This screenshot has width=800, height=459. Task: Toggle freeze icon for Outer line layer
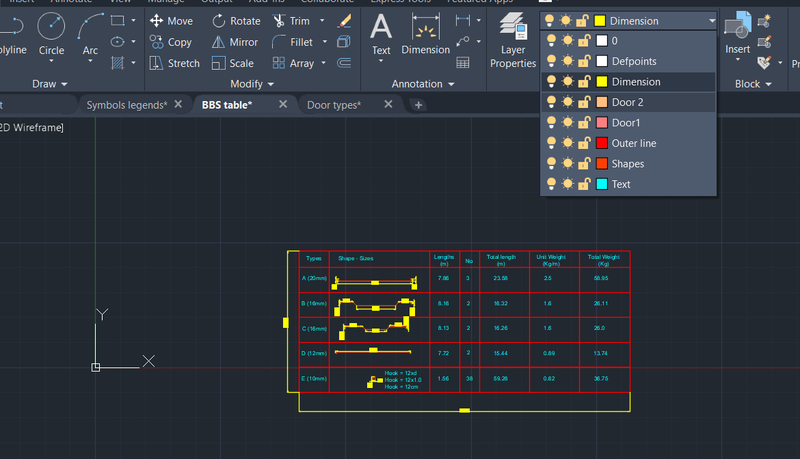(567, 143)
